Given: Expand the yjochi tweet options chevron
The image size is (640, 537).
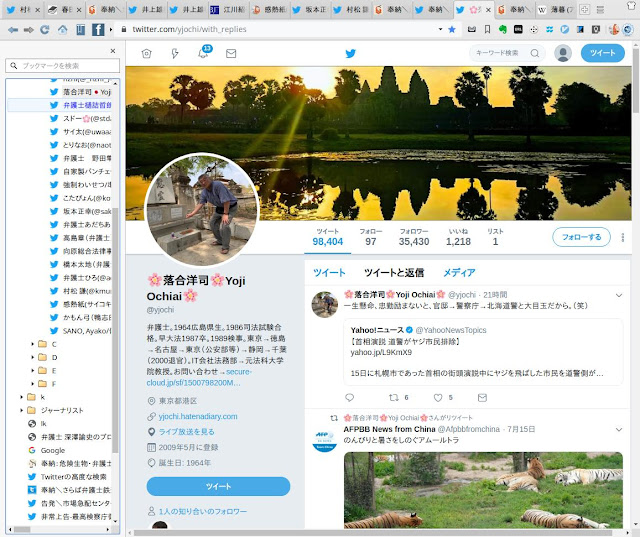Looking at the screenshot, I should pyautogui.click(x=619, y=295).
